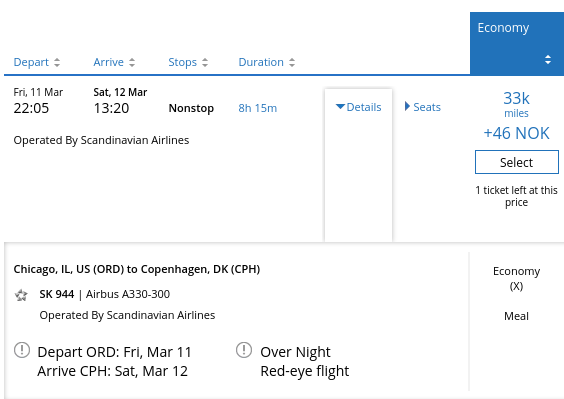Click the Depart sort arrows icon
This screenshot has height=399, width=564.
[x=57, y=63]
